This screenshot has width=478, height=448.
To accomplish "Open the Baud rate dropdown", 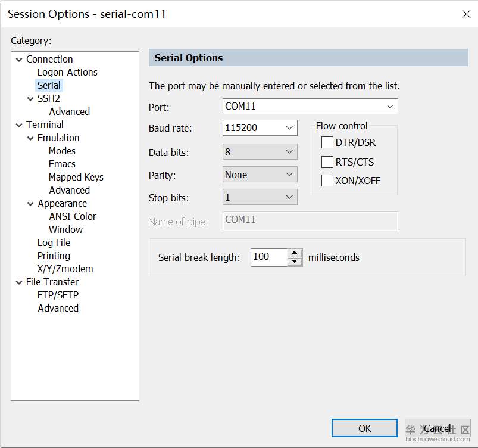I will point(289,128).
